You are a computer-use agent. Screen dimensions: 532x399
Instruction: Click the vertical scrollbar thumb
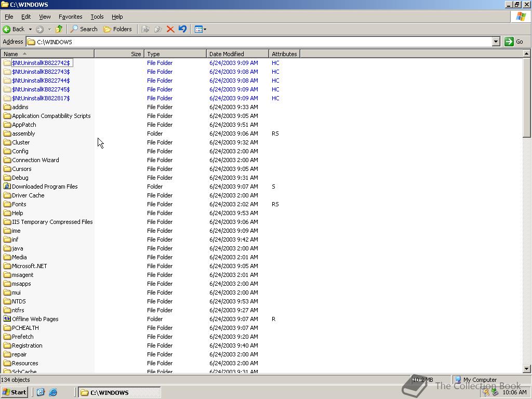point(526,97)
